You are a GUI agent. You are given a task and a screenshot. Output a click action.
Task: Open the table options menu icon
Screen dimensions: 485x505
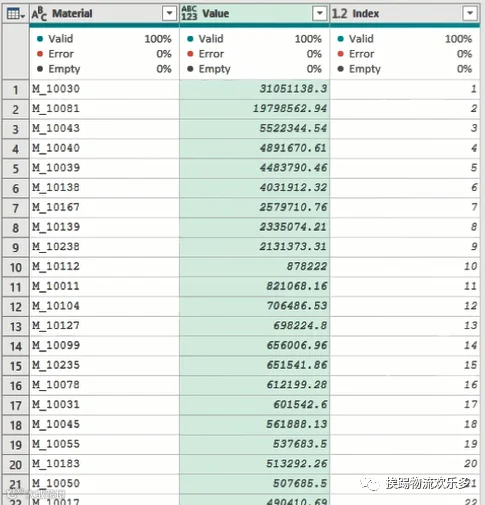15,14
